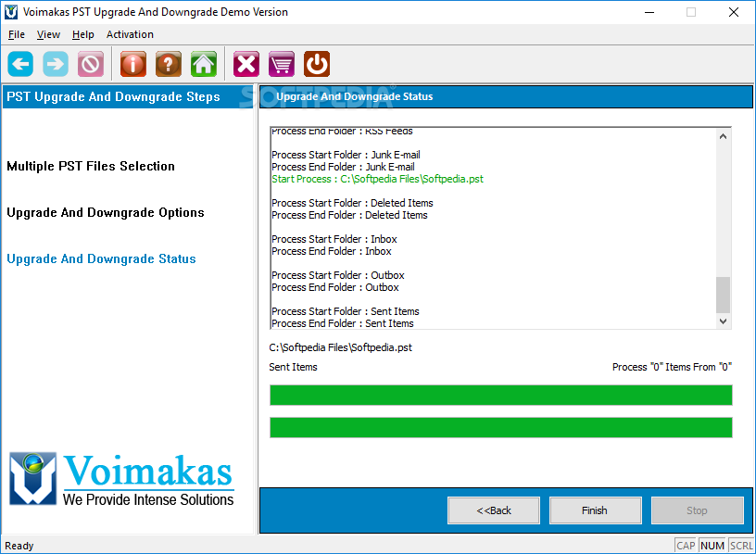756x554 pixels.
Task: Click the power exit toolbar icon
Action: [x=317, y=64]
